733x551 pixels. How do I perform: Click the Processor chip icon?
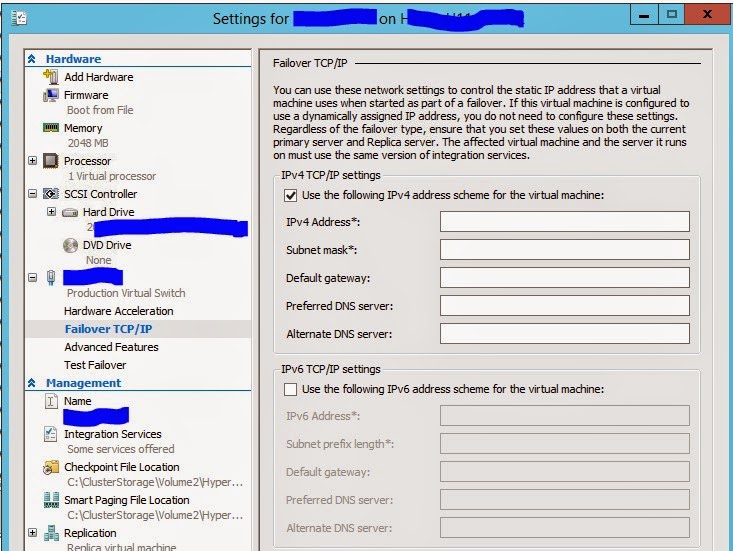pos(51,161)
